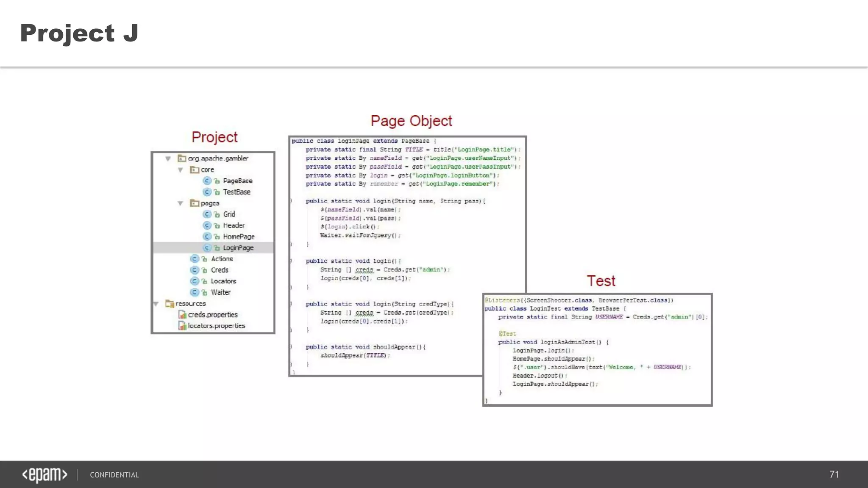Collapse the core folder arrow
The image size is (868, 488).
[x=181, y=170]
